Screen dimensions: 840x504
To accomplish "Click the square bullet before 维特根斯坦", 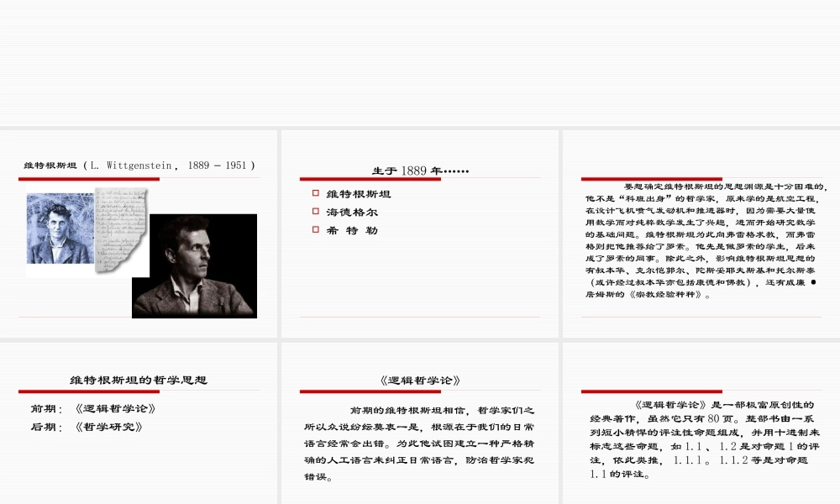I will coord(315,193).
